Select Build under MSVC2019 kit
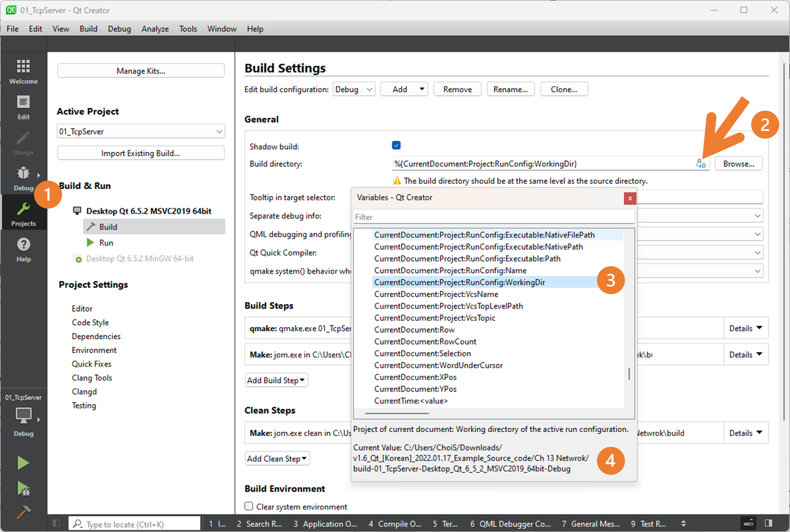This screenshot has width=790, height=532. (154, 227)
